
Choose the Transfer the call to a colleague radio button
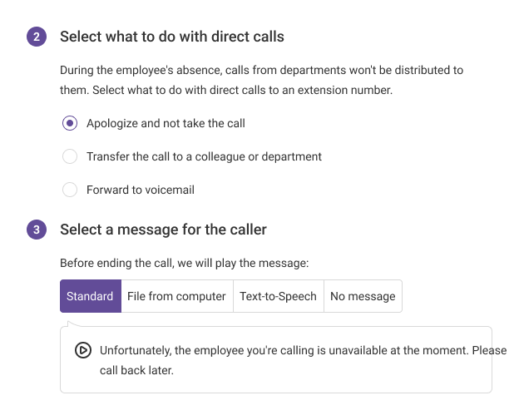click(71, 156)
